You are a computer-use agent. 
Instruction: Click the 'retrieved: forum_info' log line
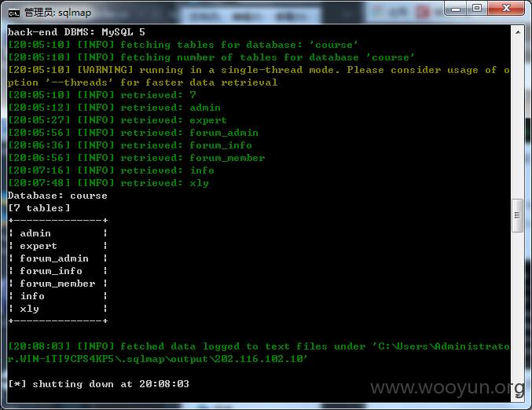pos(130,145)
